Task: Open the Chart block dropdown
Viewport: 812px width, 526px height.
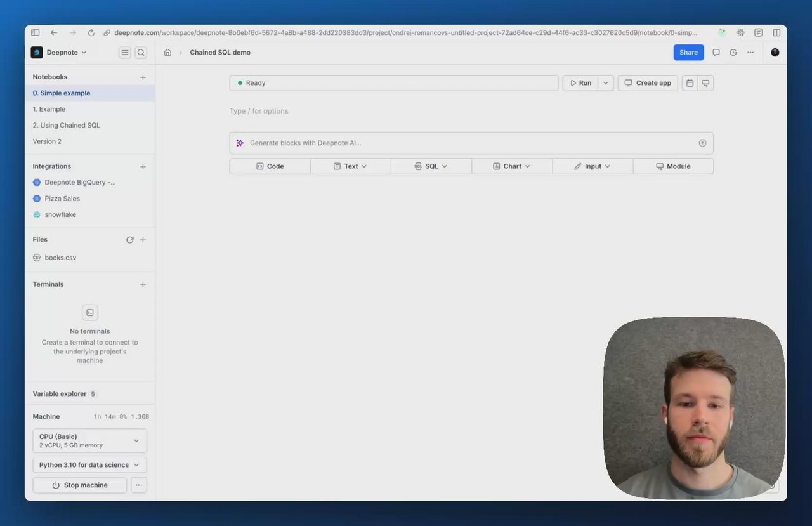Action: tap(512, 166)
